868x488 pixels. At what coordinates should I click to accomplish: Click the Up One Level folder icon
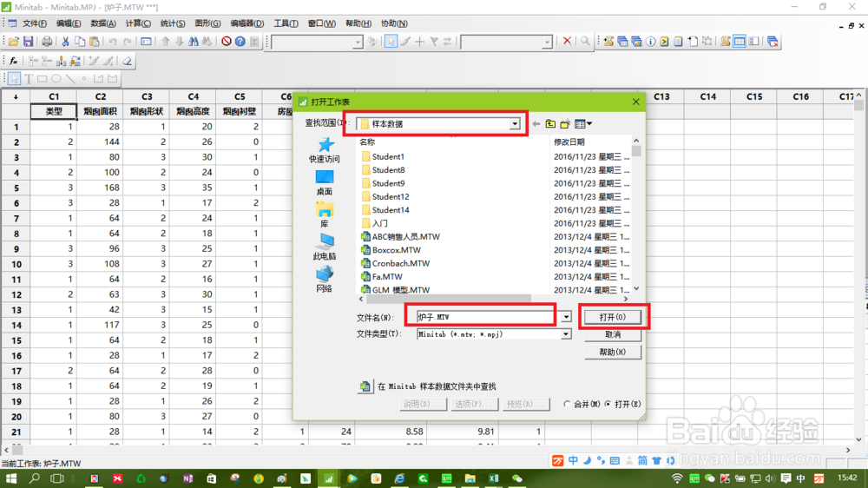(x=550, y=124)
